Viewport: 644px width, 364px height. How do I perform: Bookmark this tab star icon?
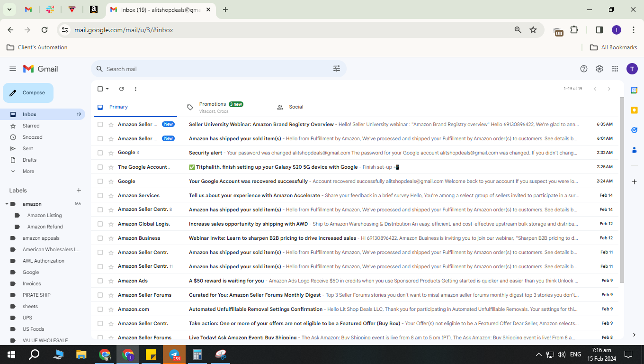coord(533,30)
